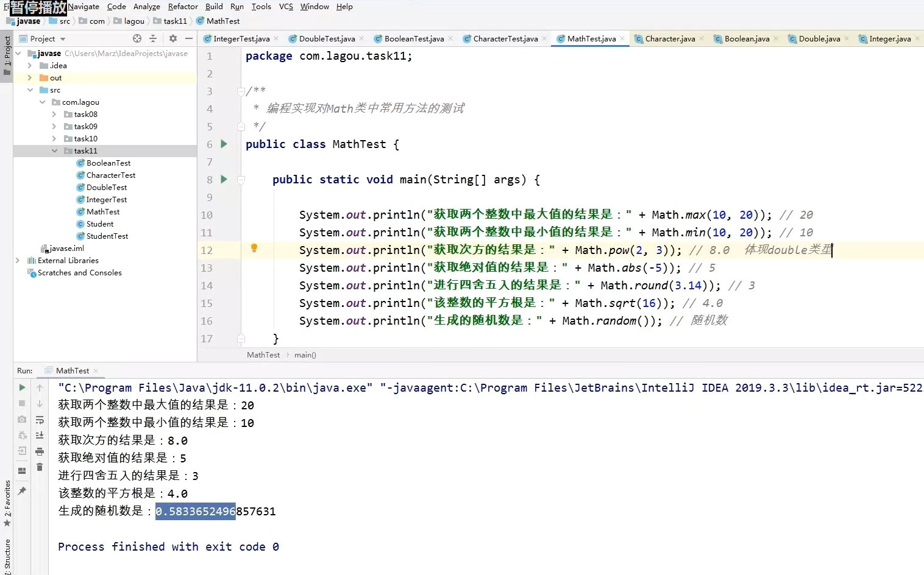Click the dump threads camera icon
Viewport: 924px width, 575px height.
pos(22,419)
